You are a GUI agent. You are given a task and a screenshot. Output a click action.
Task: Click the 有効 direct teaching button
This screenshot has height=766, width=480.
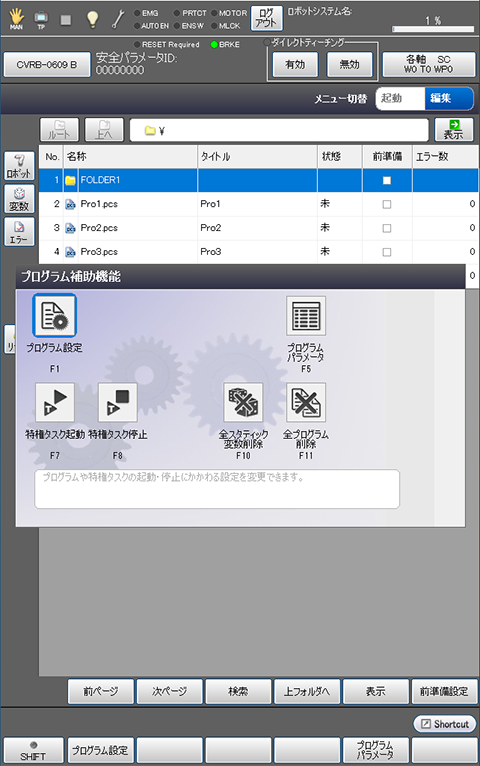tap(295, 64)
